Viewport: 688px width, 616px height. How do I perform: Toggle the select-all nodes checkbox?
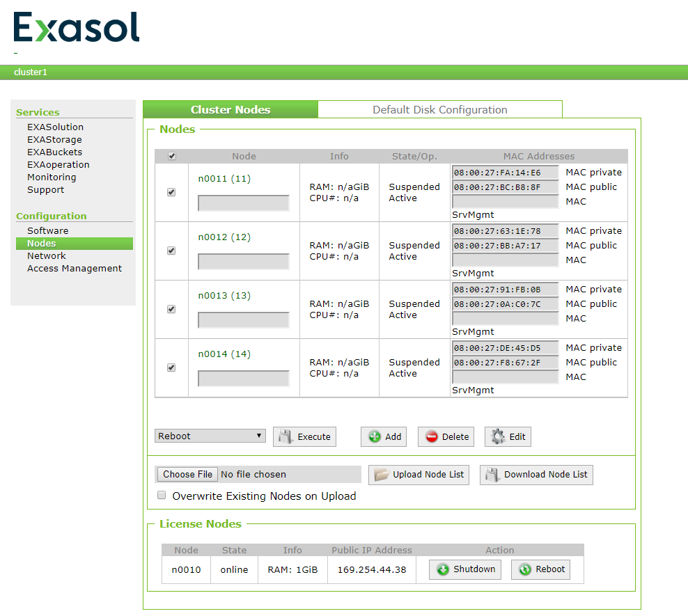171,156
